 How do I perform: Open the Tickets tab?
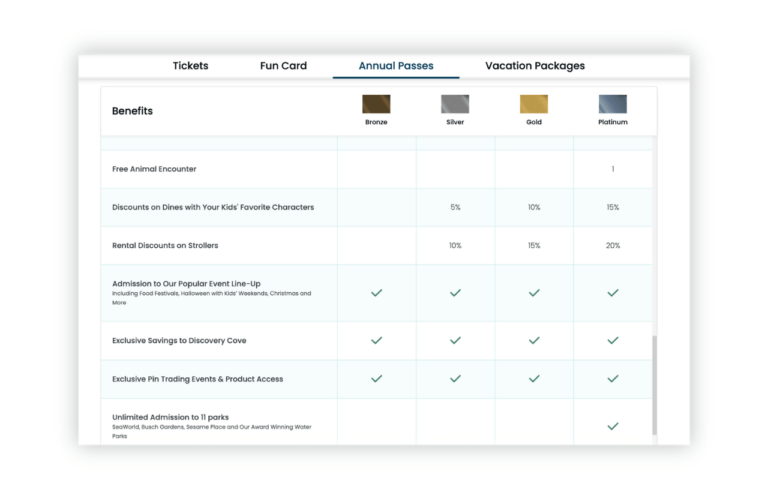(191, 66)
